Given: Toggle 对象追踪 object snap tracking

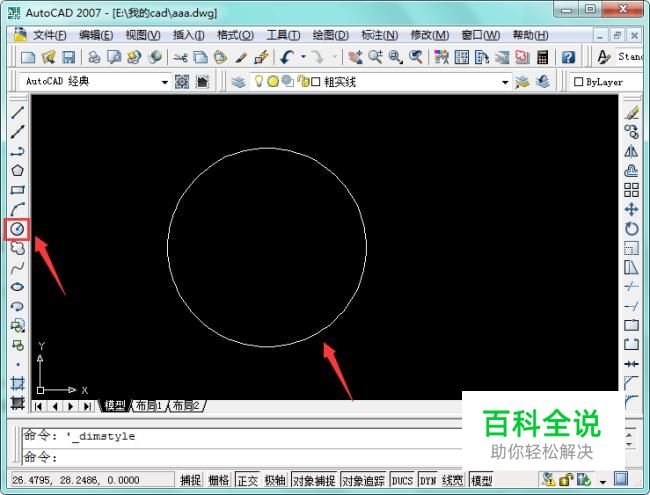Looking at the screenshot, I should click(x=364, y=480).
